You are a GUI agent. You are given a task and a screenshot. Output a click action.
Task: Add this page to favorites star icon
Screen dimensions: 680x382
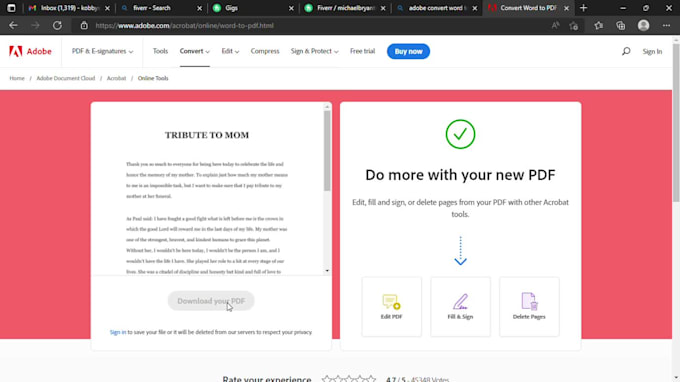coord(574,26)
